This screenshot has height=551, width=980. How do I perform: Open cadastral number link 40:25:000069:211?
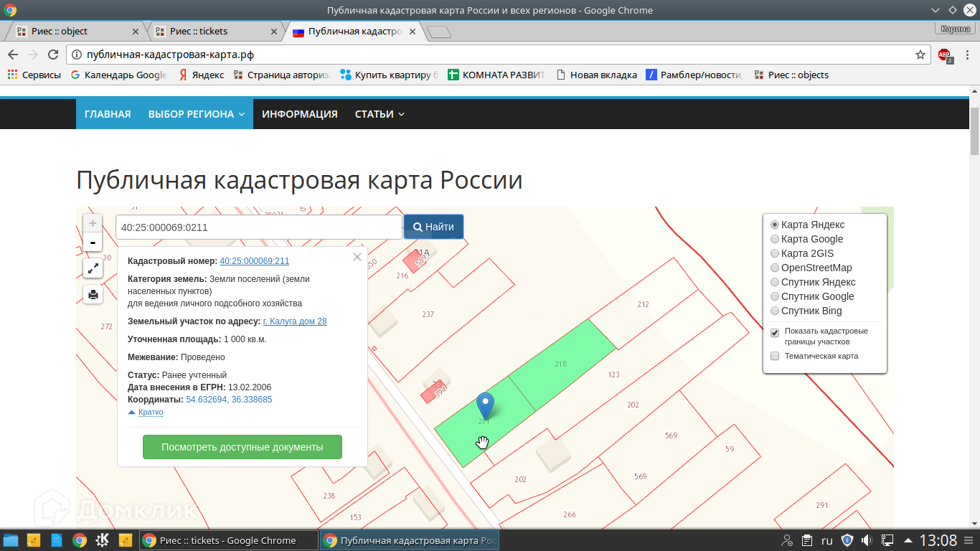point(255,261)
